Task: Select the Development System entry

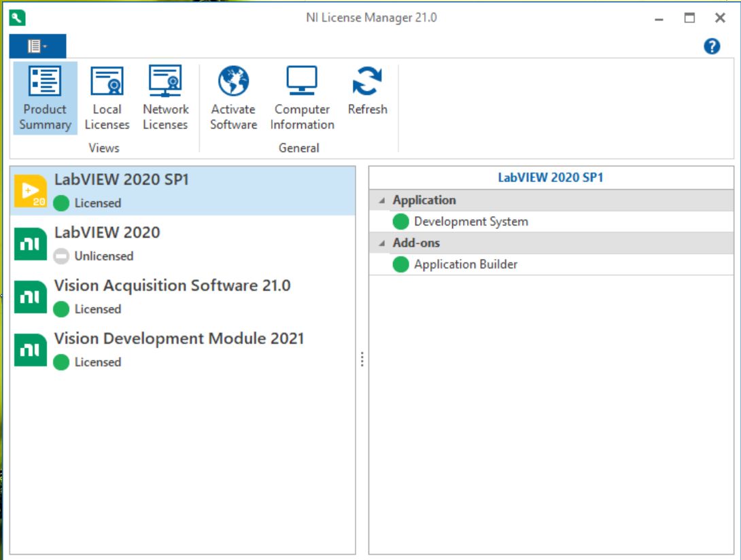Action: click(x=551, y=221)
